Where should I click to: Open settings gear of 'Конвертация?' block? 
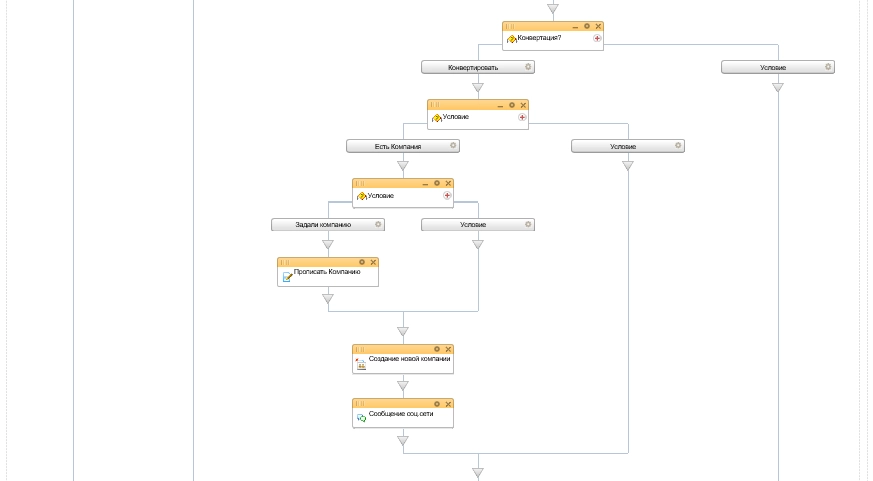pyautogui.click(x=587, y=26)
